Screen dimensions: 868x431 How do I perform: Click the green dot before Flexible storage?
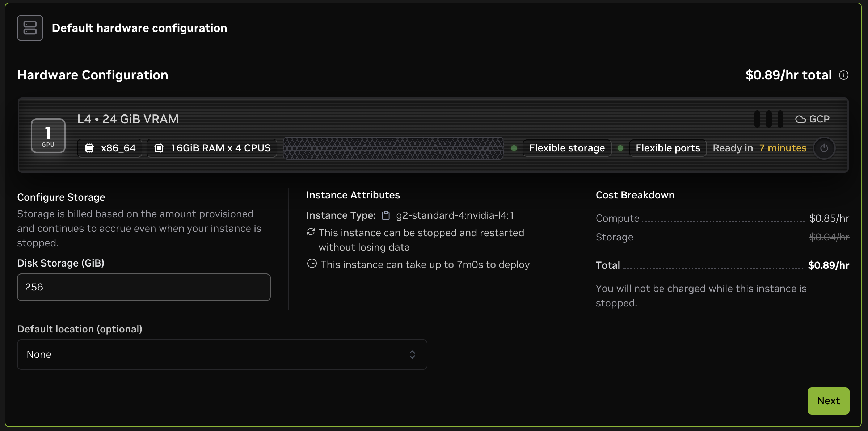[514, 148]
